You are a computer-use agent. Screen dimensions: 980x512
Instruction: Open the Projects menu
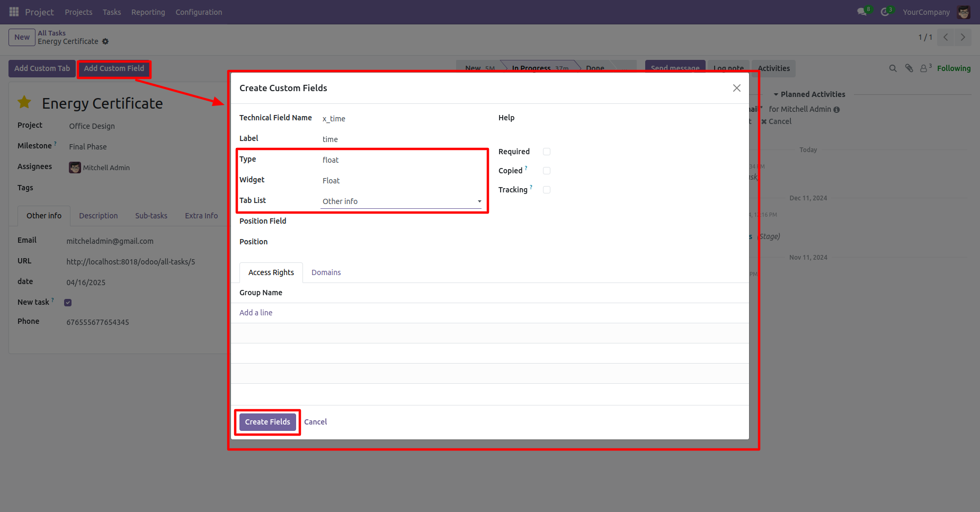click(78, 12)
